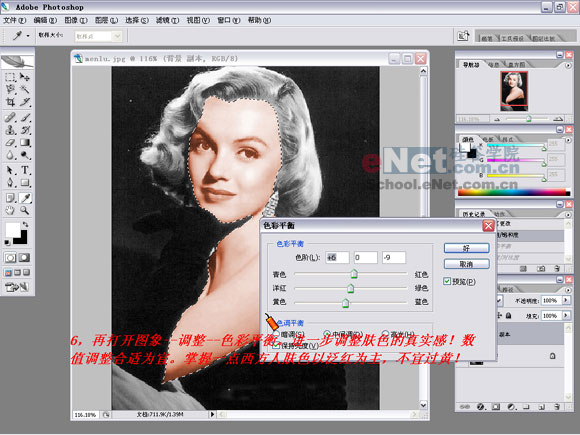Toggle the 保持亮度 checkbox

tap(276, 346)
